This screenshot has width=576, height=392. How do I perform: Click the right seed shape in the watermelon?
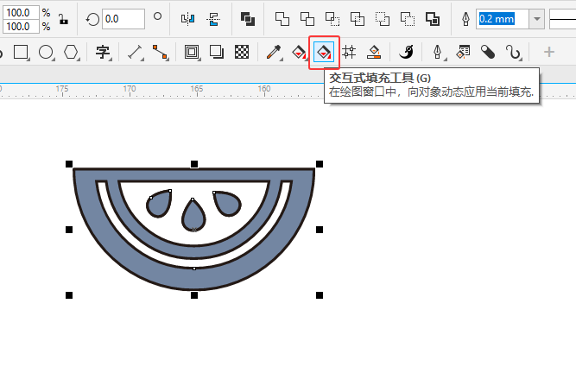226,205
